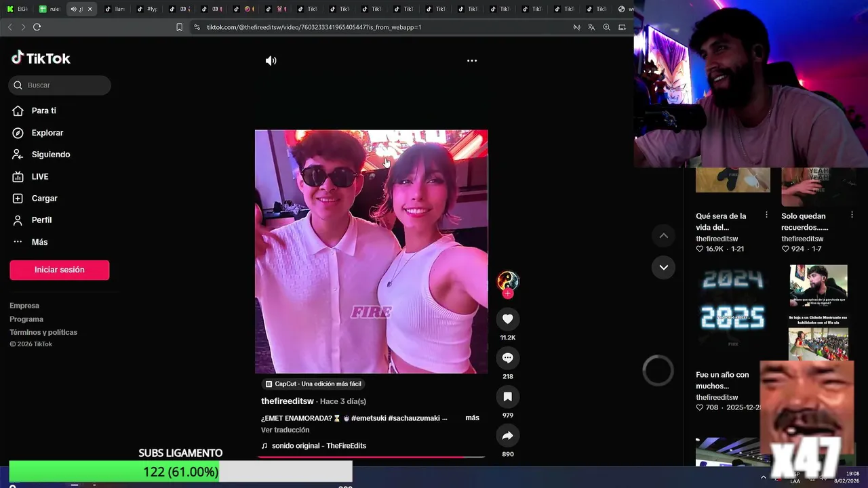Viewport: 868px width, 488px height.
Task: Click the zoom magnifier icon in toolbar
Action: pyautogui.click(x=606, y=27)
